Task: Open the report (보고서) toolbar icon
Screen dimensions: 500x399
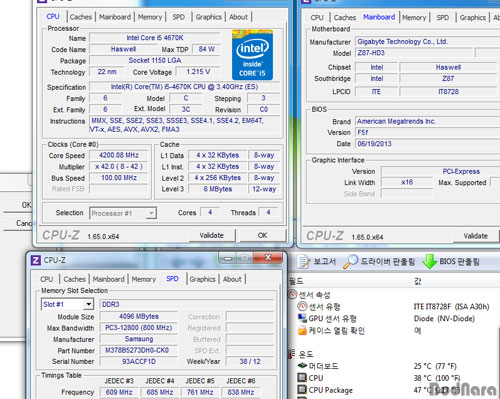Action: [x=304, y=262]
